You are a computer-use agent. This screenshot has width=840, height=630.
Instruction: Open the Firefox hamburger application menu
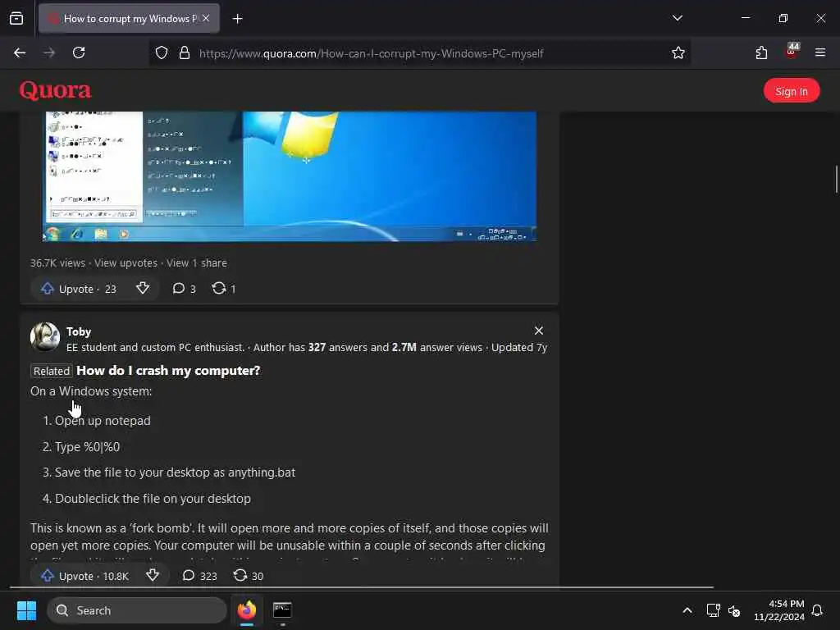pos(819,52)
